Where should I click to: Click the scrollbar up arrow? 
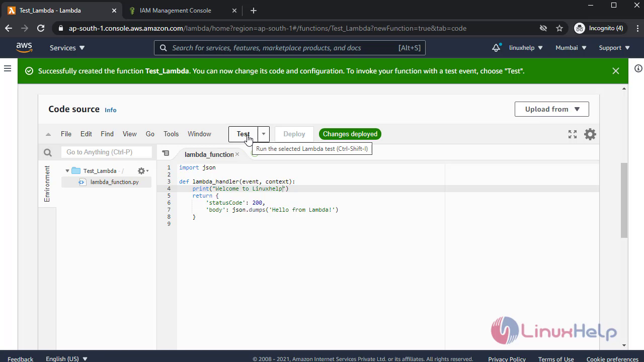(x=624, y=89)
